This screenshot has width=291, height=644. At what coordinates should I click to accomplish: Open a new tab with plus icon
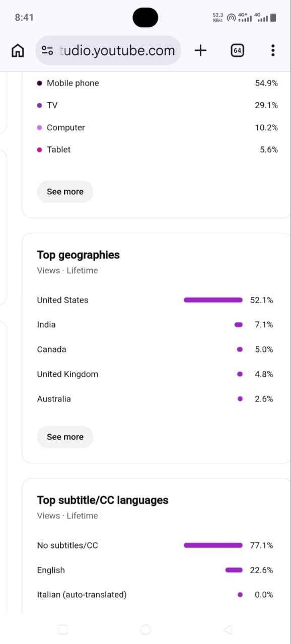(x=200, y=50)
